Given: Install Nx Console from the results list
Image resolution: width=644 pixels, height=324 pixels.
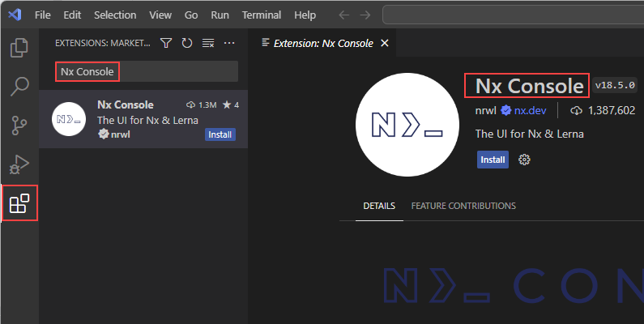Looking at the screenshot, I should (220, 134).
